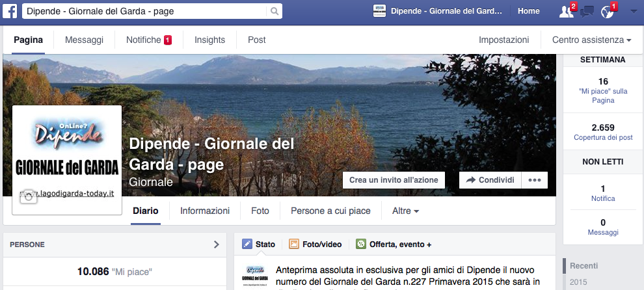Open "Mi piace" sulla Pagina stat link
The image size is (644, 290).
click(x=603, y=96)
